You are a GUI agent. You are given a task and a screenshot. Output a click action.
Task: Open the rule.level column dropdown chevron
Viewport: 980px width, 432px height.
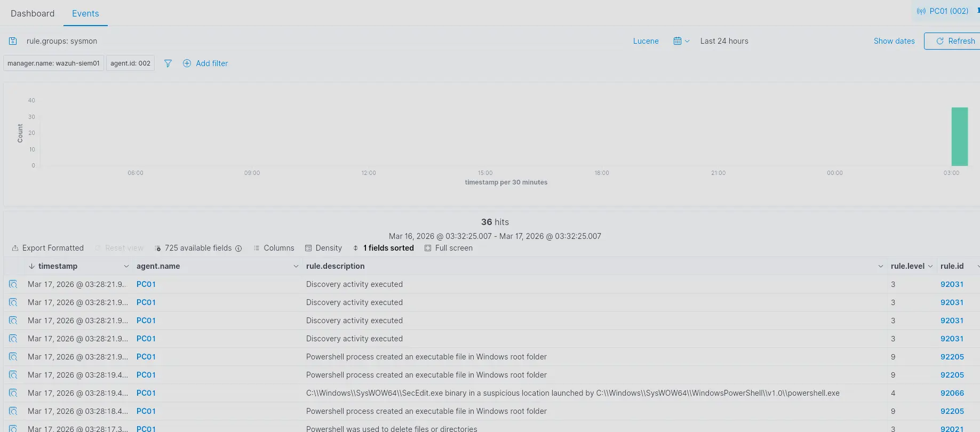(930, 266)
